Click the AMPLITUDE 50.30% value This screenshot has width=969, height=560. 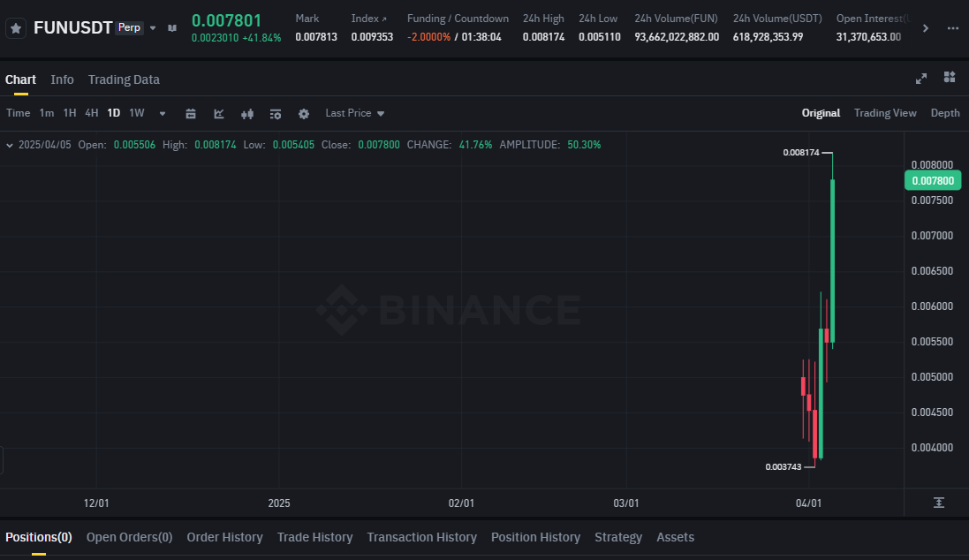(x=584, y=145)
